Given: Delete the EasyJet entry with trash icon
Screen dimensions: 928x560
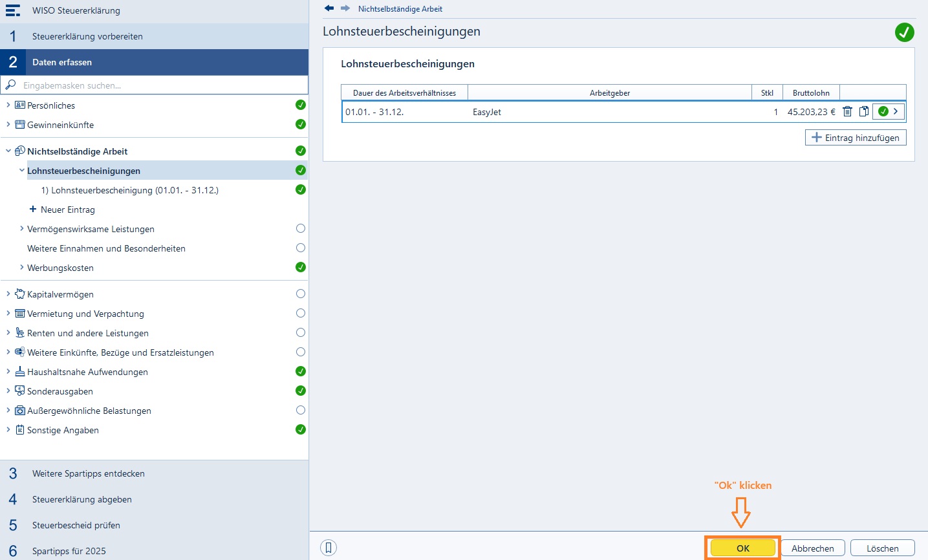Looking at the screenshot, I should point(847,111).
